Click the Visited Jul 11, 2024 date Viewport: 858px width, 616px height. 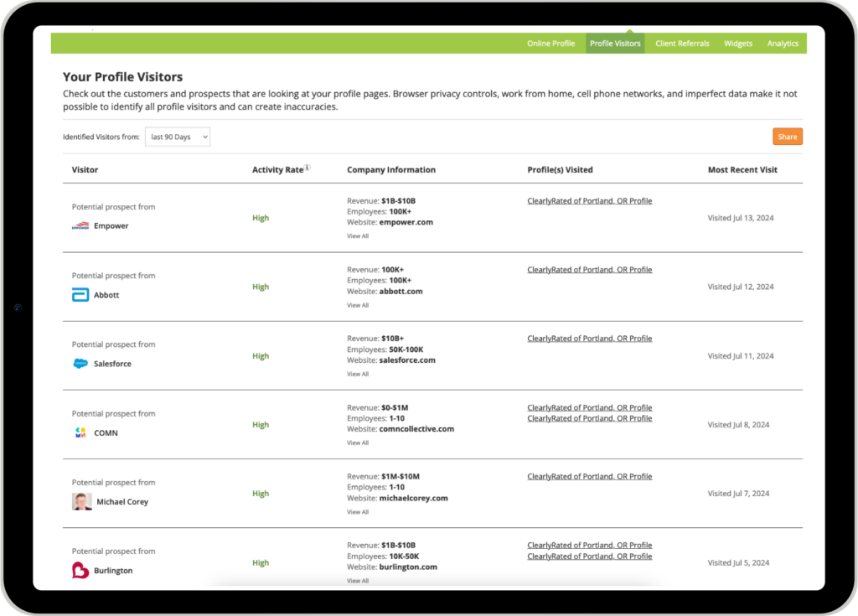(x=741, y=356)
